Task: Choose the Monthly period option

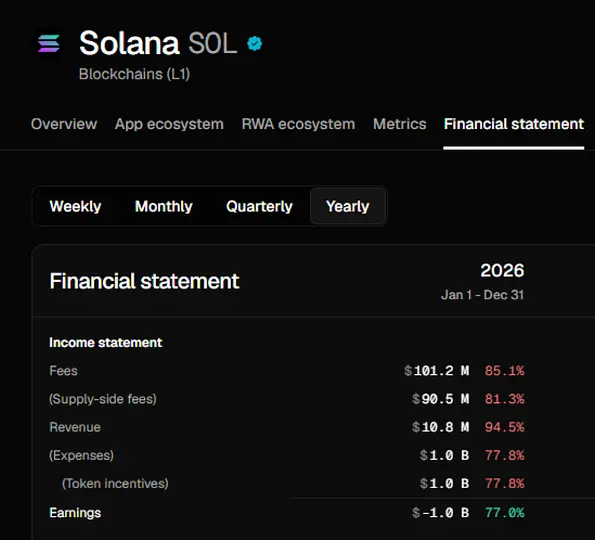Action: tap(164, 206)
